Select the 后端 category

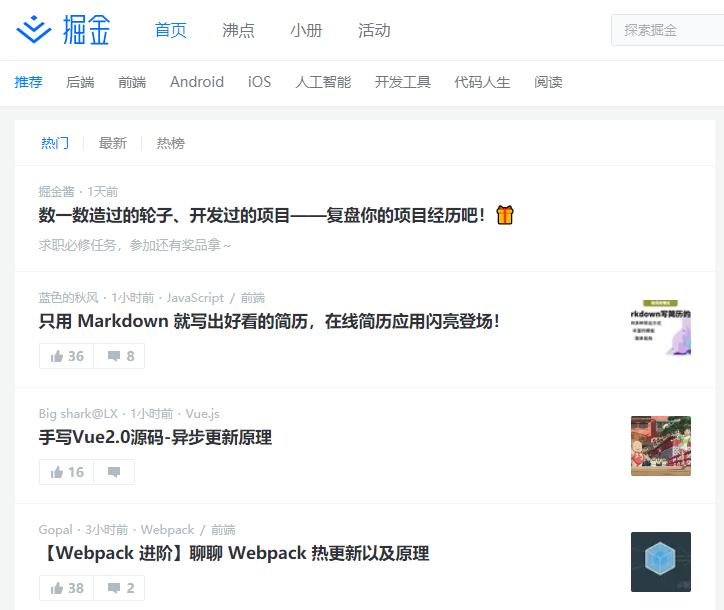(x=80, y=82)
